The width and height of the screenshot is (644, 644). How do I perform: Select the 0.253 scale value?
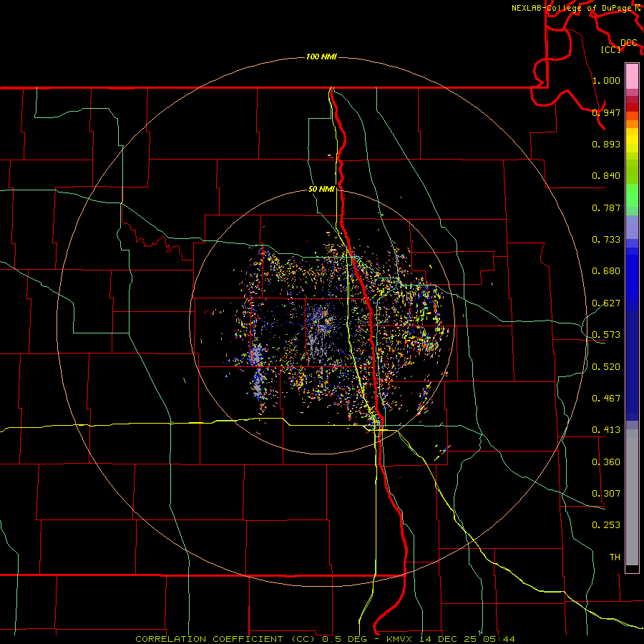606,525
